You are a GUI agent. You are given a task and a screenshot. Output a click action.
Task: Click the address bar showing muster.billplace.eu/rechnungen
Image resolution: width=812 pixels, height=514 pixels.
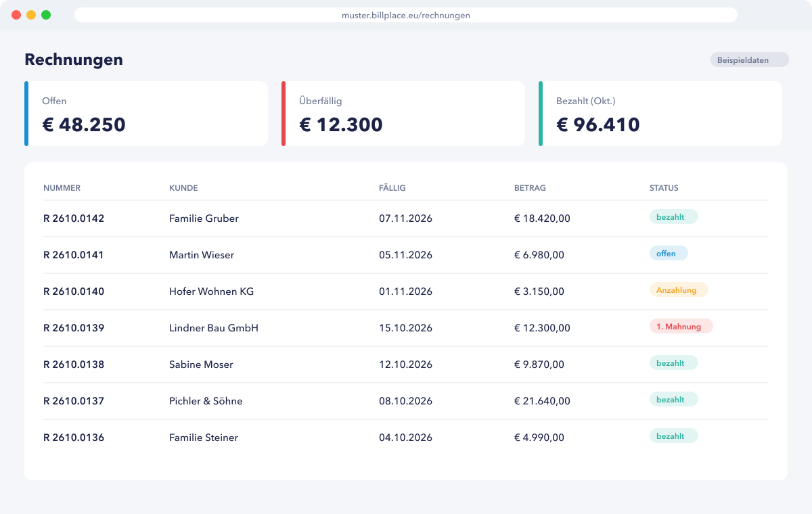tap(406, 15)
